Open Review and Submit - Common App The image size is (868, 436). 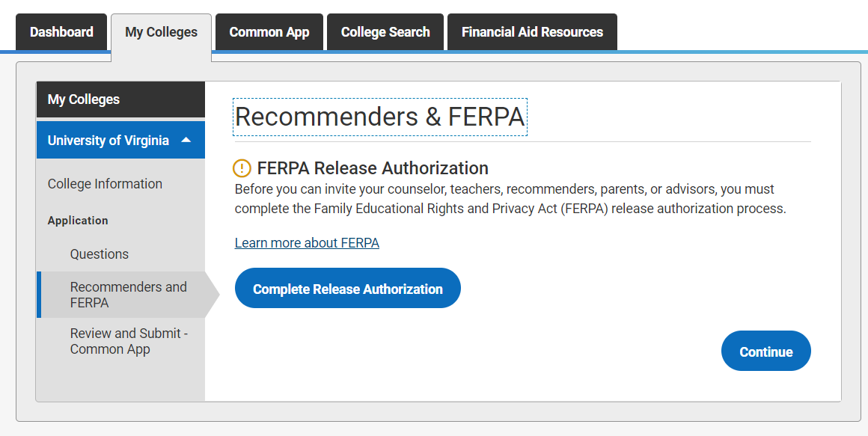click(129, 341)
